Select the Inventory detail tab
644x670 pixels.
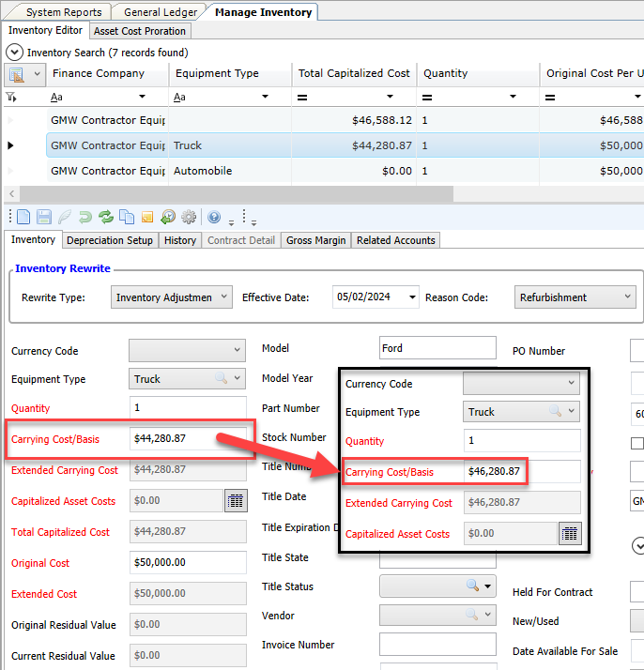[34, 239]
